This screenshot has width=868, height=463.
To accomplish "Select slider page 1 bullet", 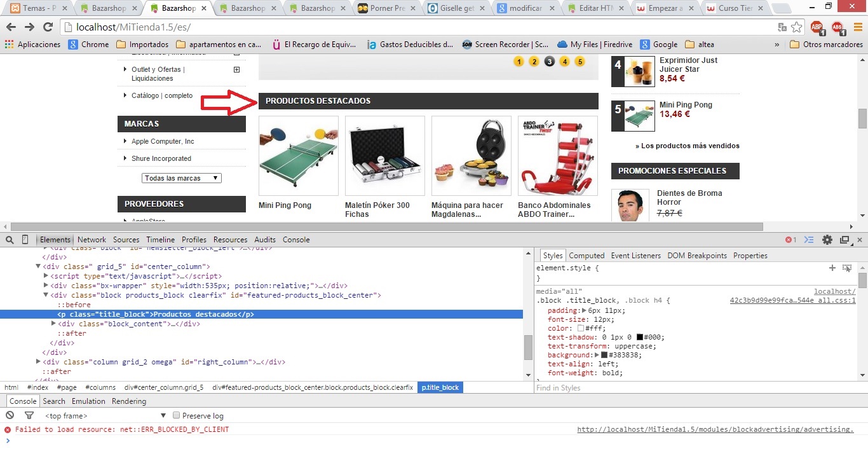I will (519, 62).
